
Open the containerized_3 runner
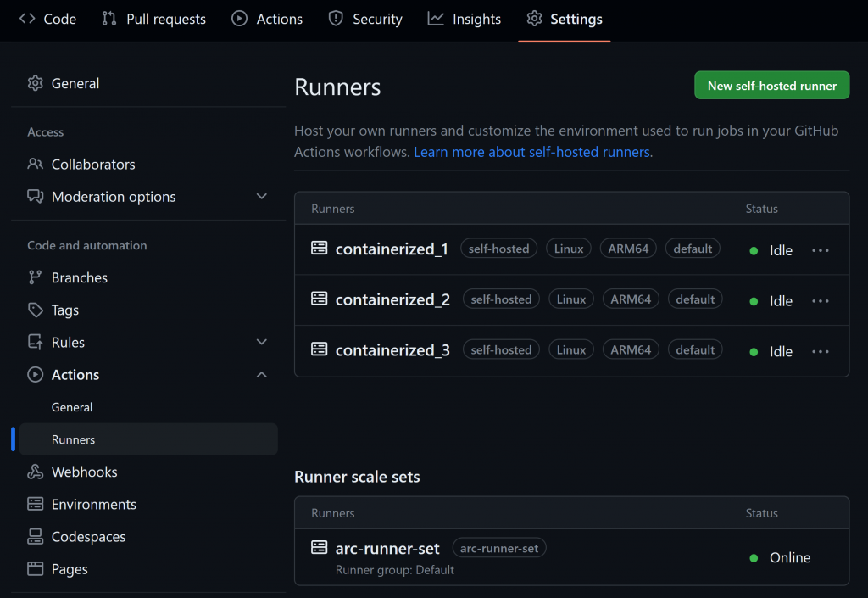click(392, 350)
